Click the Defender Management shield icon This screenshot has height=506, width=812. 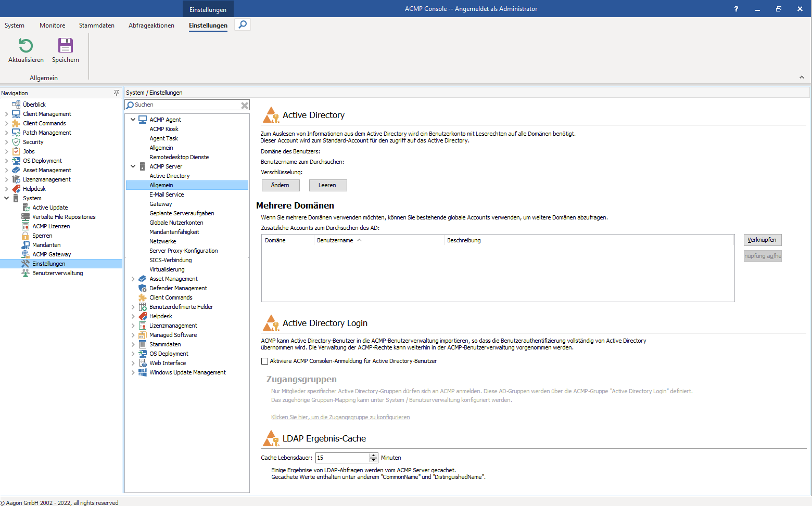143,288
